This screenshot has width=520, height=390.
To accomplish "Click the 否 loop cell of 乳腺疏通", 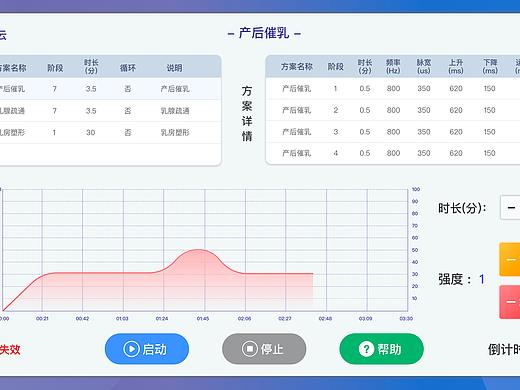I will pyautogui.click(x=128, y=111).
